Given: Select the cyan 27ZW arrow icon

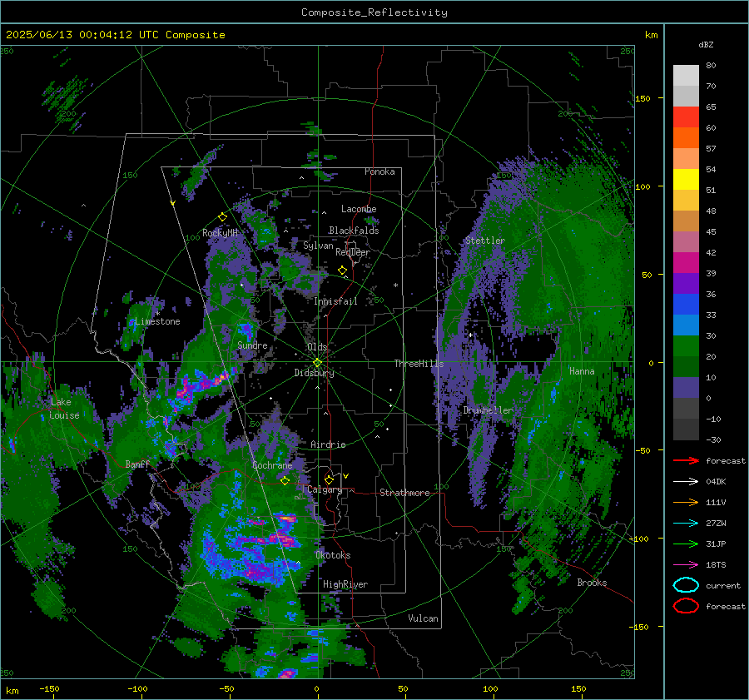Looking at the screenshot, I should (686, 524).
